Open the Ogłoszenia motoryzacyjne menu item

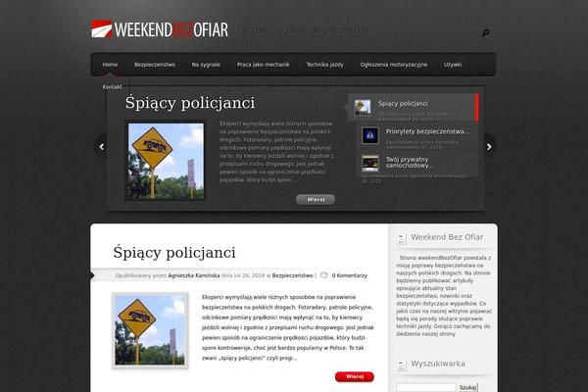pyautogui.click(x=394, y=65)
